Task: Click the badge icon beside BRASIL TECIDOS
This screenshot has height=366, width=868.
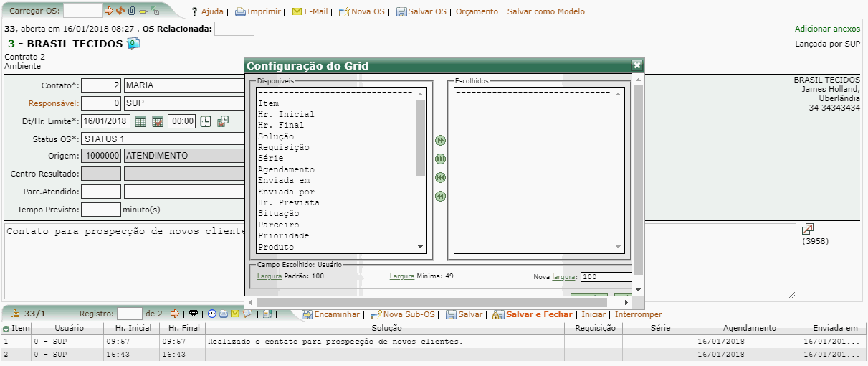Action: tap(133, 44)
